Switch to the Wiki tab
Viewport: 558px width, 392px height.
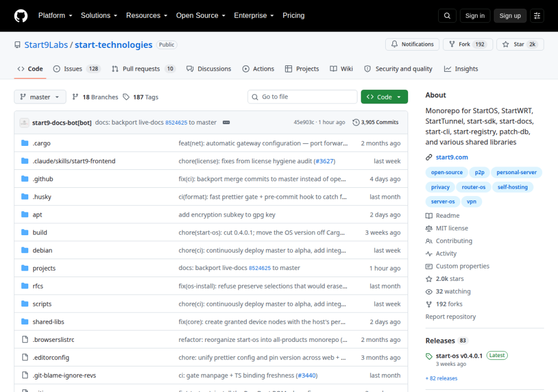pyautogui.click(x=341, y=69)
